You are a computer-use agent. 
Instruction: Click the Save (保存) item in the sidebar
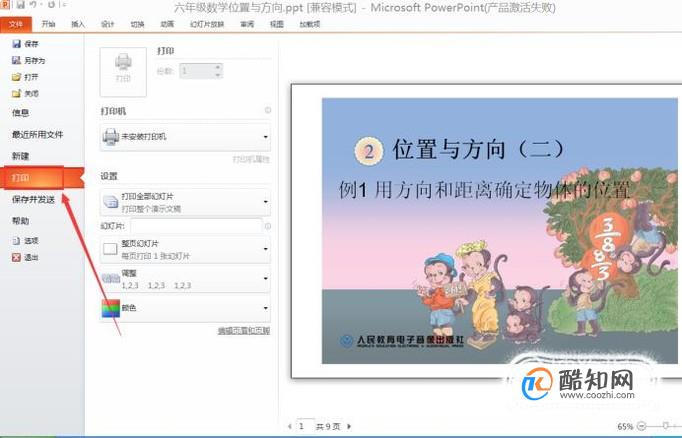coord(25,43)
